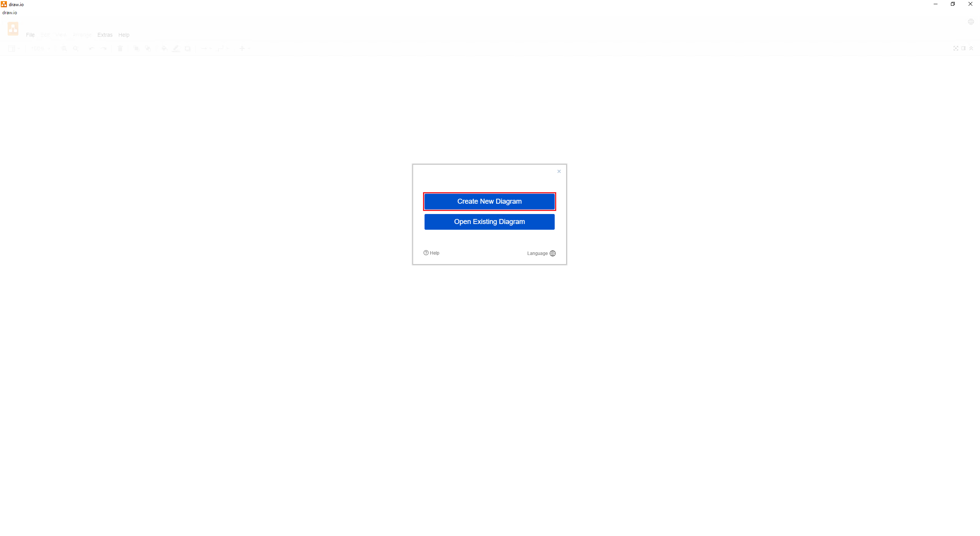
Task: Close the startup dialog
Action: click(559, 172)
